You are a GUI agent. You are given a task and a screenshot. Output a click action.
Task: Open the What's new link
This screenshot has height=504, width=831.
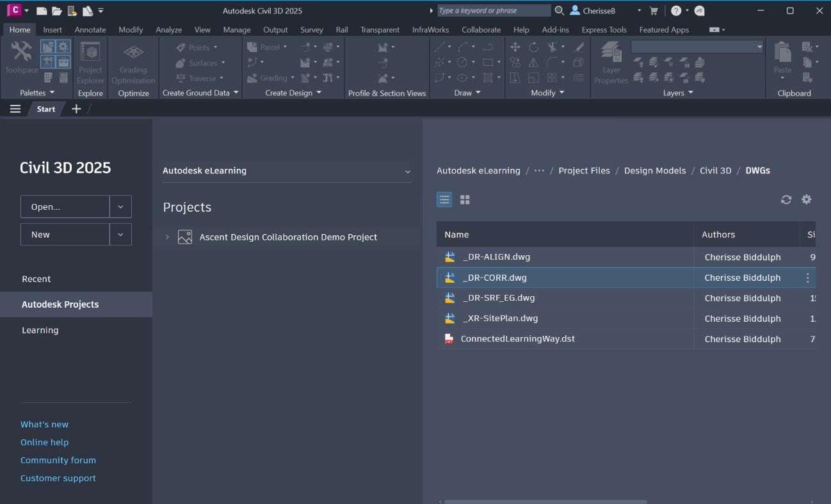(44, 424)
